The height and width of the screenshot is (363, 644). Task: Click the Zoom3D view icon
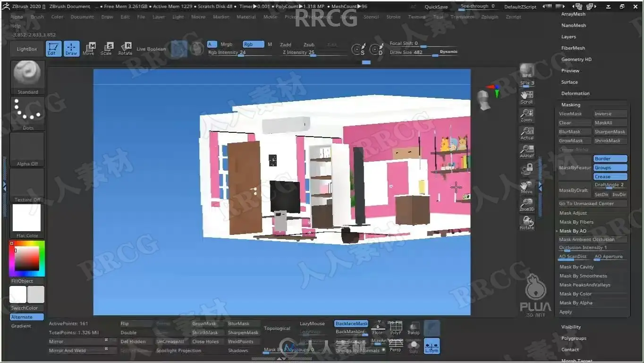[x=527, y=204]
